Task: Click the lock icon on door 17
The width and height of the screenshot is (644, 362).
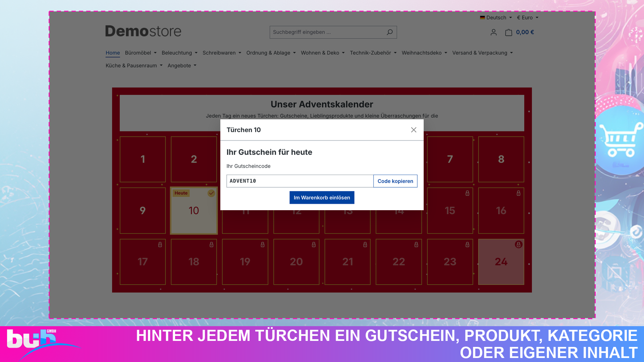Action: tap(160, 245)
